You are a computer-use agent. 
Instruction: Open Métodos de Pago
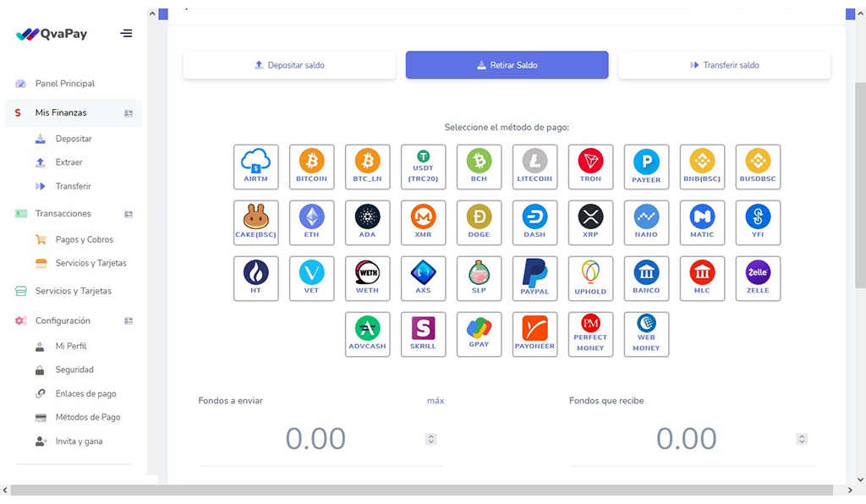pyautogui.click(x=88, y=418)
